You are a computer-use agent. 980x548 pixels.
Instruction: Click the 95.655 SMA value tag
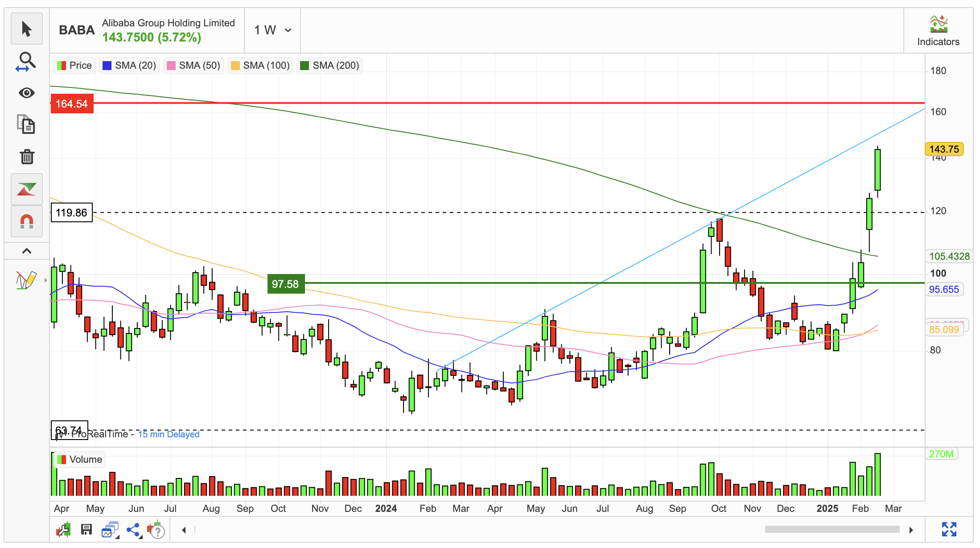[x=944, y=289]
